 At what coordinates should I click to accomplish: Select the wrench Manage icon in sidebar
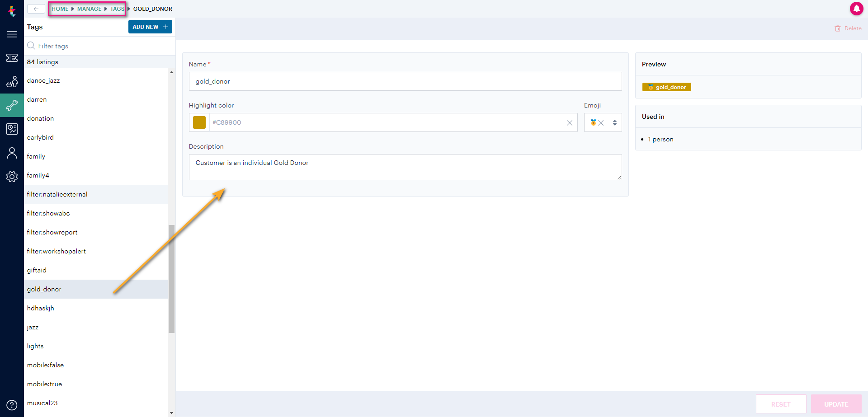pyautogui.click(x=12, y=105)
